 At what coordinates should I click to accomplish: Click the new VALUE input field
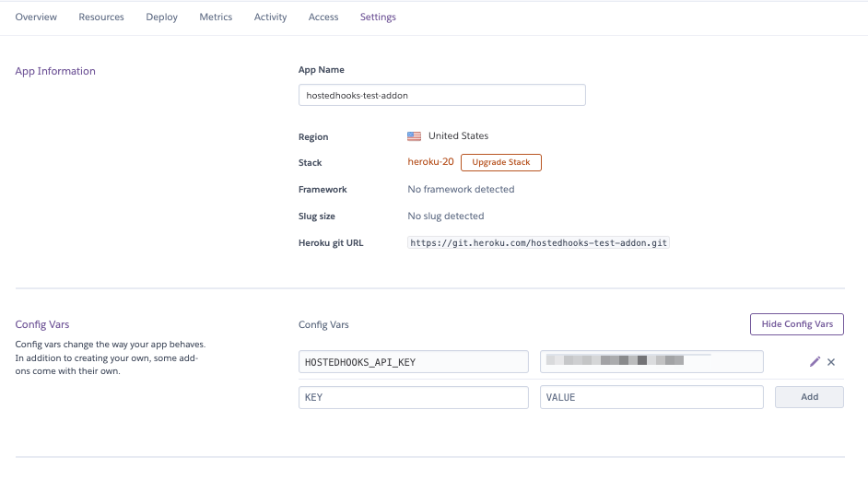tap(651, 397)
